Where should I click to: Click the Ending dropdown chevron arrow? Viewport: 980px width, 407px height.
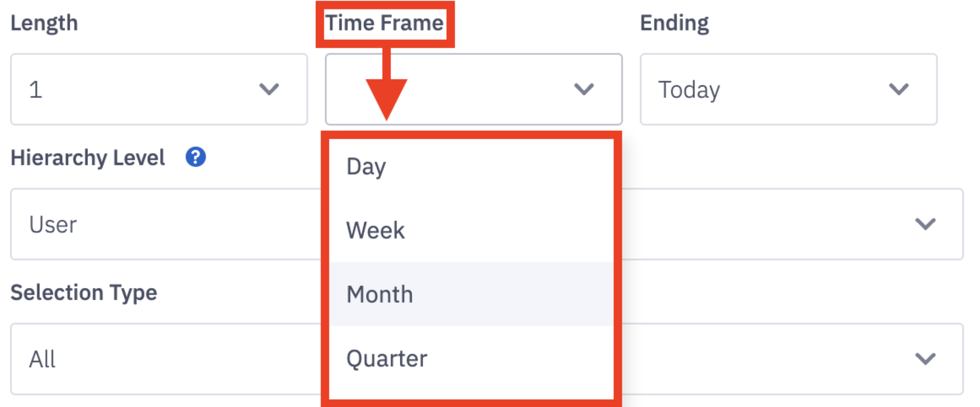point(899,89)
